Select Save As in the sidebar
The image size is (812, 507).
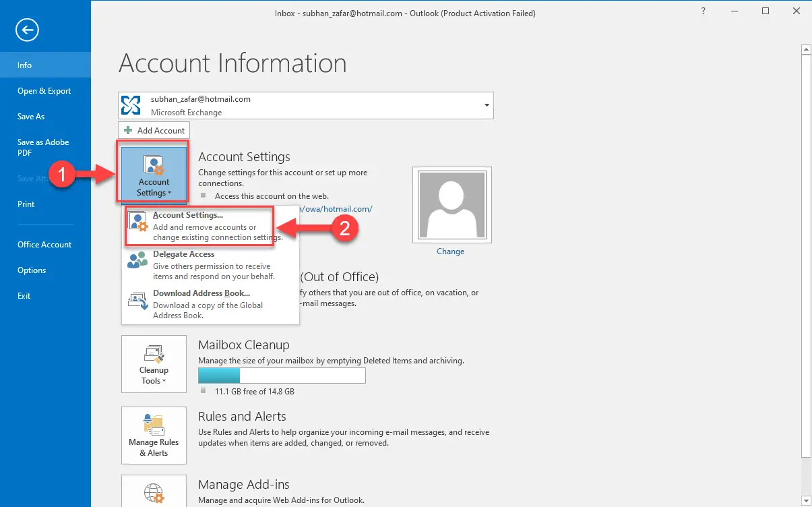click(x=45, y=117)
